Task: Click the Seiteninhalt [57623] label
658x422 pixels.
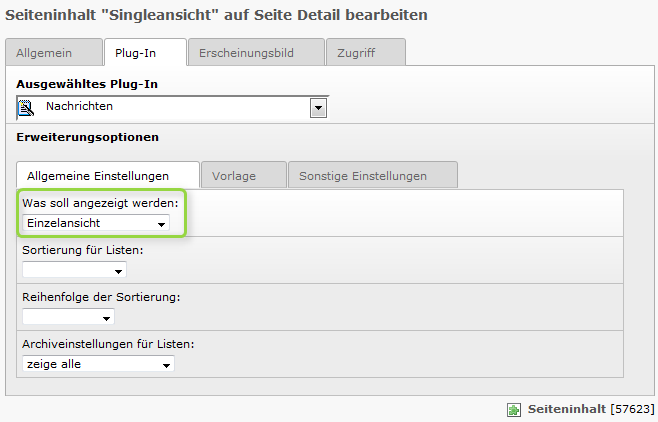Action: point(591,409)
